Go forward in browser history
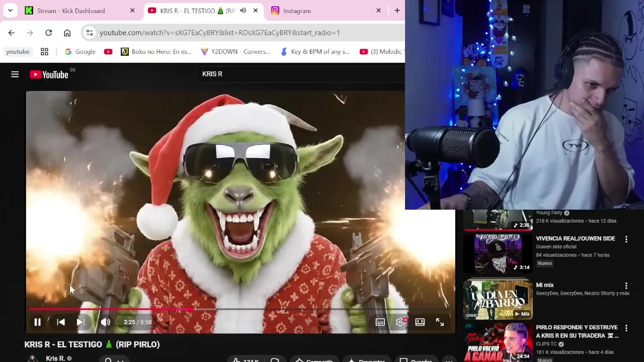 tap(30, 33)
